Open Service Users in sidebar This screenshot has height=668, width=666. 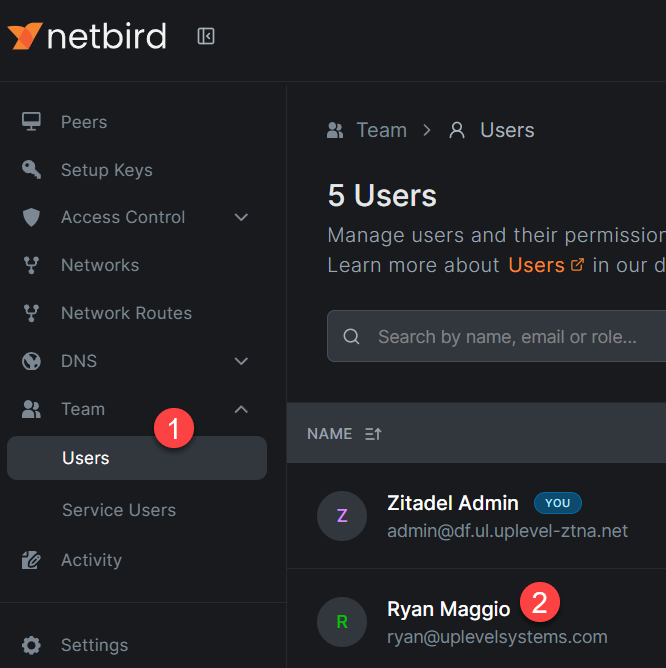pyautogui.click(x=118, y=510)
